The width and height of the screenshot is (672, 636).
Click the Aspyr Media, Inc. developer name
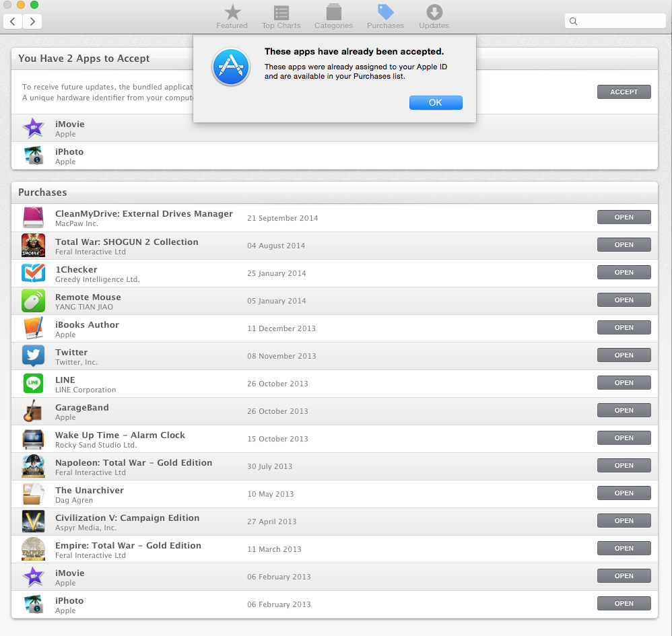coord(86,528)
